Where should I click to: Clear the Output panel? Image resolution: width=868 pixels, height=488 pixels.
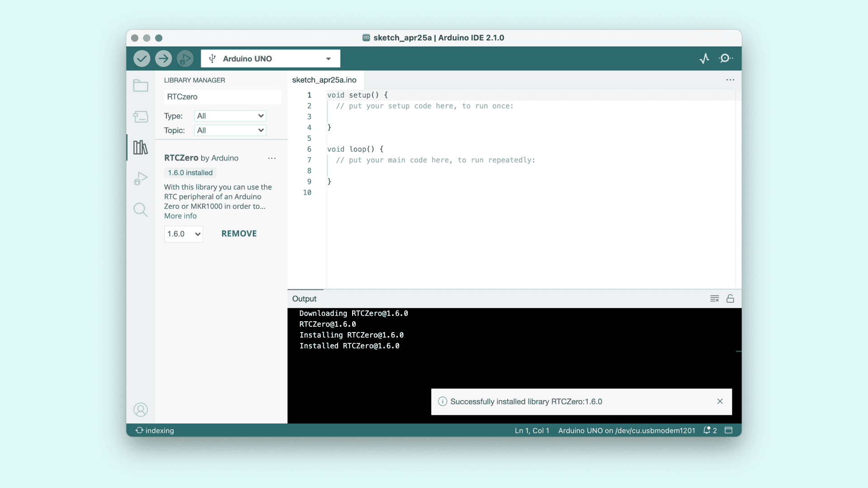(x=714, y=299)
